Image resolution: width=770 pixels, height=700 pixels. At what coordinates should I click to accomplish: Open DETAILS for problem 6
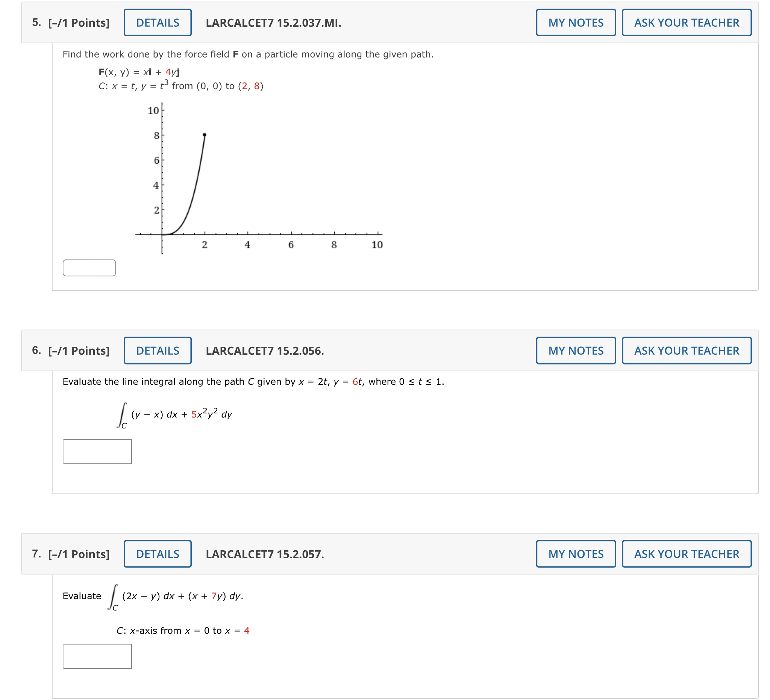point(157,351)
